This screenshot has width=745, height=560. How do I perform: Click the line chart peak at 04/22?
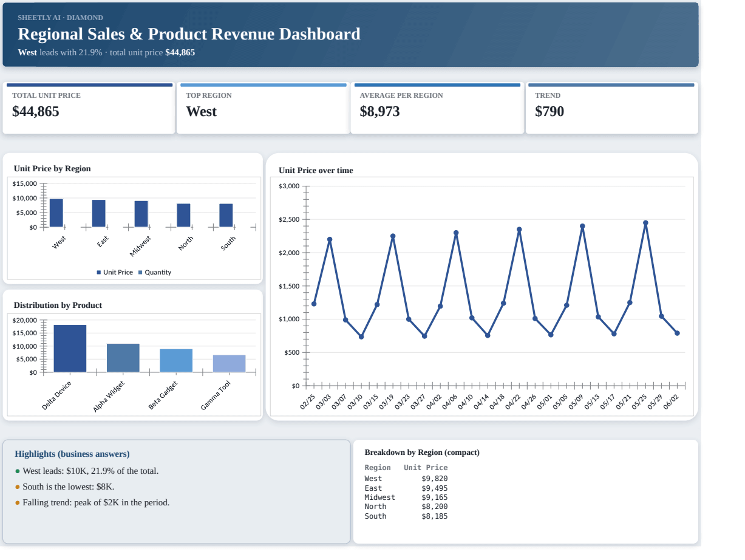519,230
